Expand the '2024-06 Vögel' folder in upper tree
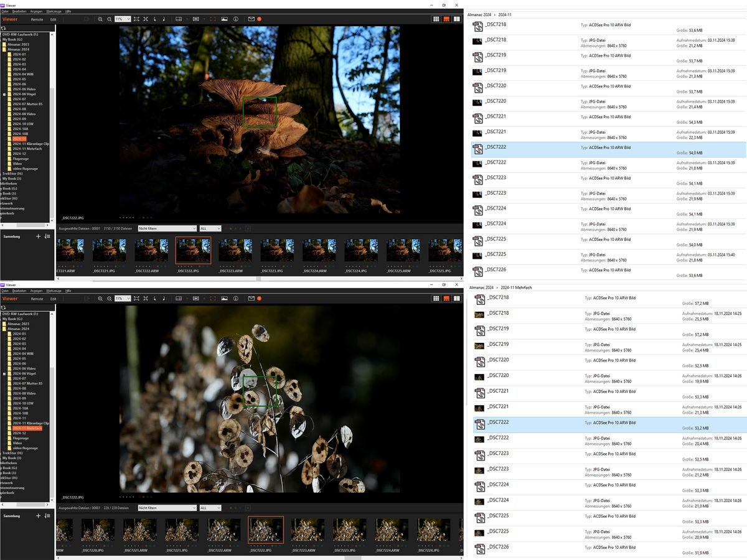 click(x=5, y=94)
